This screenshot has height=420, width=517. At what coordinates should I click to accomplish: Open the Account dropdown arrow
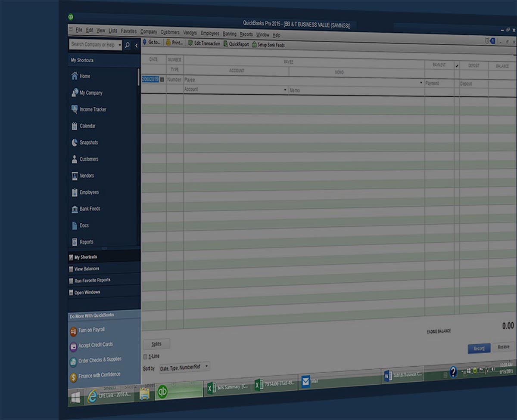coord(285,90)
